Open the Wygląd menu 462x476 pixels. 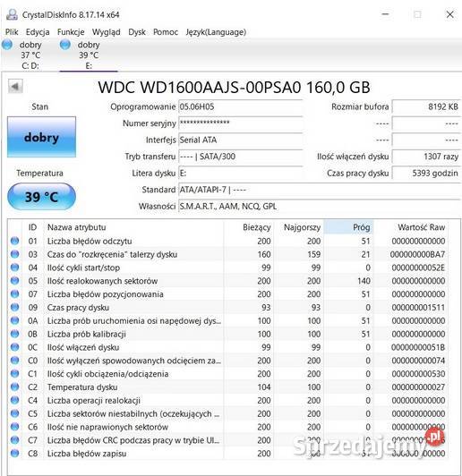[106, 32]
